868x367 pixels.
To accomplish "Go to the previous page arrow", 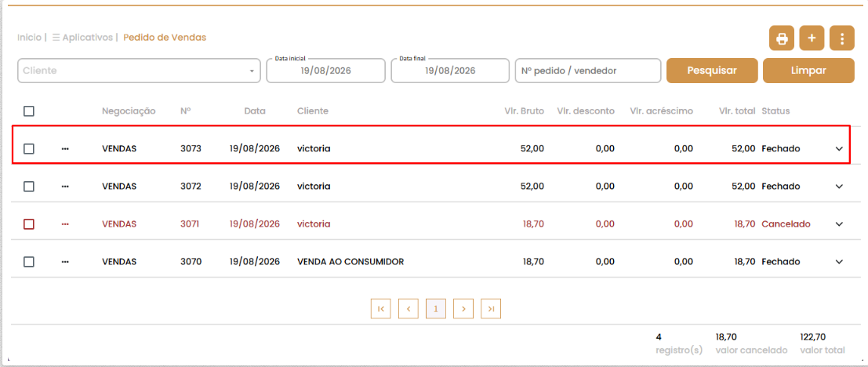I will coord(409,309).
